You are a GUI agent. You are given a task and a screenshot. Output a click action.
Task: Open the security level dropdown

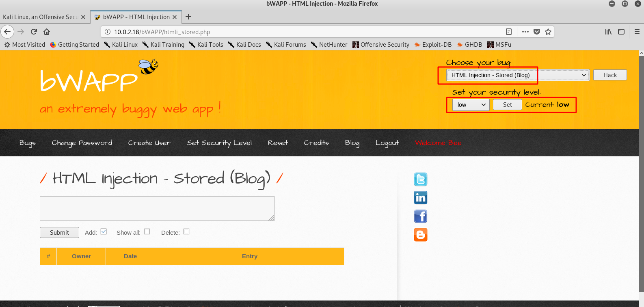click(x=471, y=105)
